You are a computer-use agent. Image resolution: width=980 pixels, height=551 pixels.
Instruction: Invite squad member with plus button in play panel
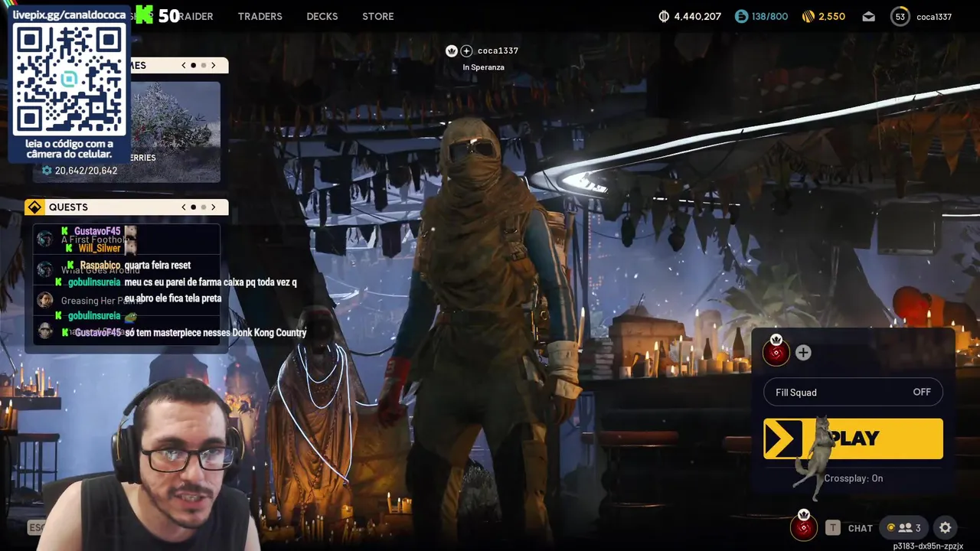click(803, 352)
